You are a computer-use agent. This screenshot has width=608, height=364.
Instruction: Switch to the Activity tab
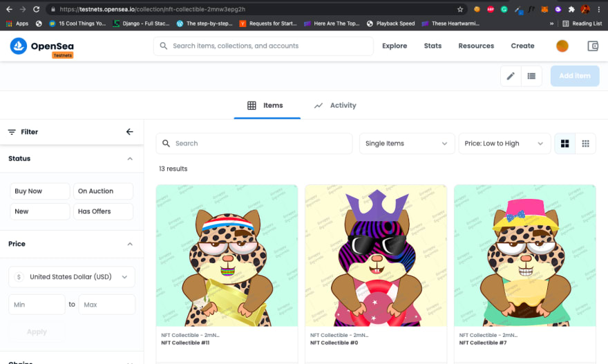pos(335,106)
